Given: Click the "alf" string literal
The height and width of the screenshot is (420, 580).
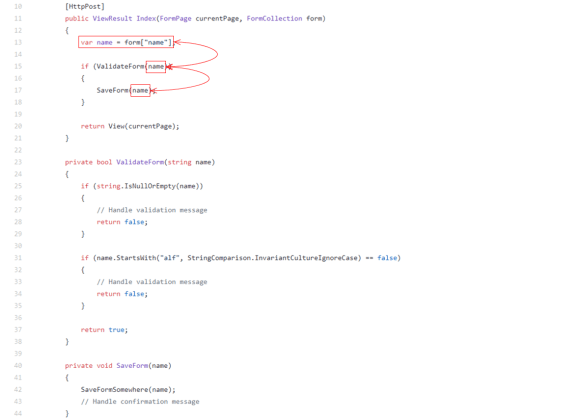Looking at the screenshot, I should tap(169, 258).
